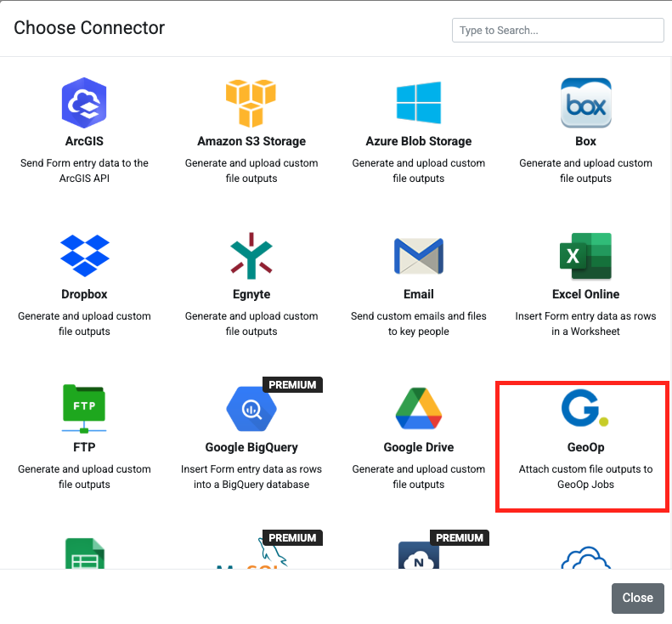
Task: Select the Box connector logo
Action: point(586,103)
